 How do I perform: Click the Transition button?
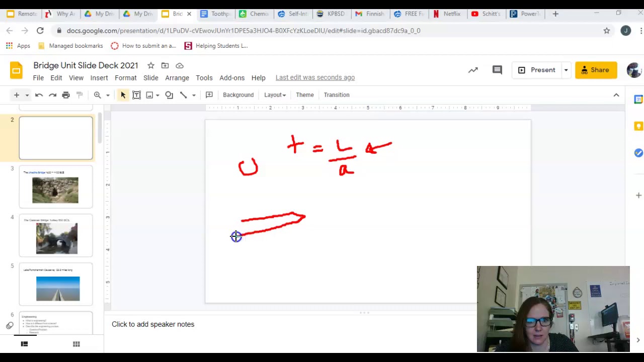[337, 95]
